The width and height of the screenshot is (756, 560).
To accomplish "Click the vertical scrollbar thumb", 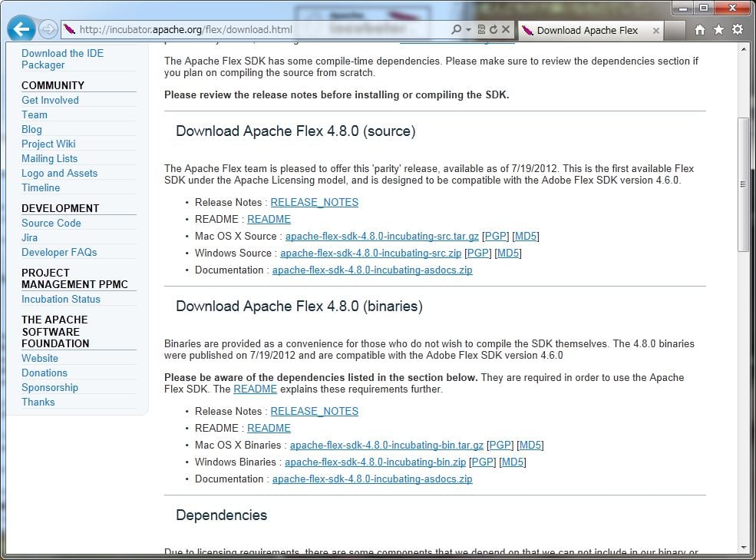I will pos(743,184).
